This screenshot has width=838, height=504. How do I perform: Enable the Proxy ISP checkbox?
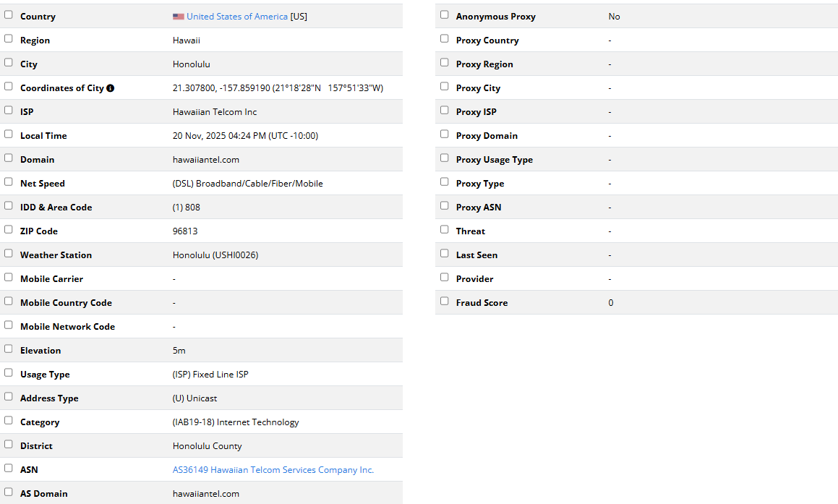click(444, 110)
